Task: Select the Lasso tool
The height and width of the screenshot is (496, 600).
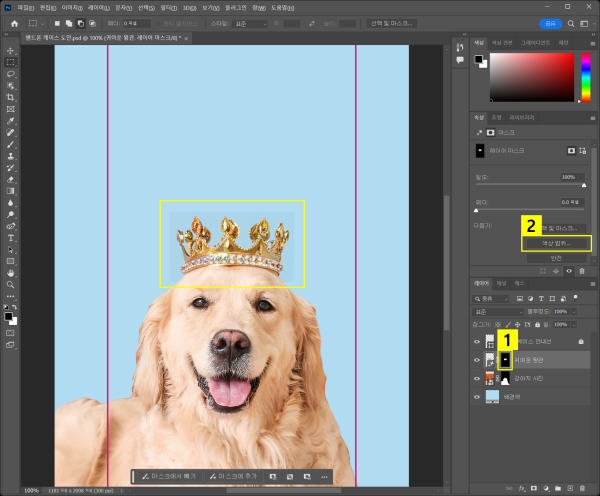Action: tap(10, 73)
